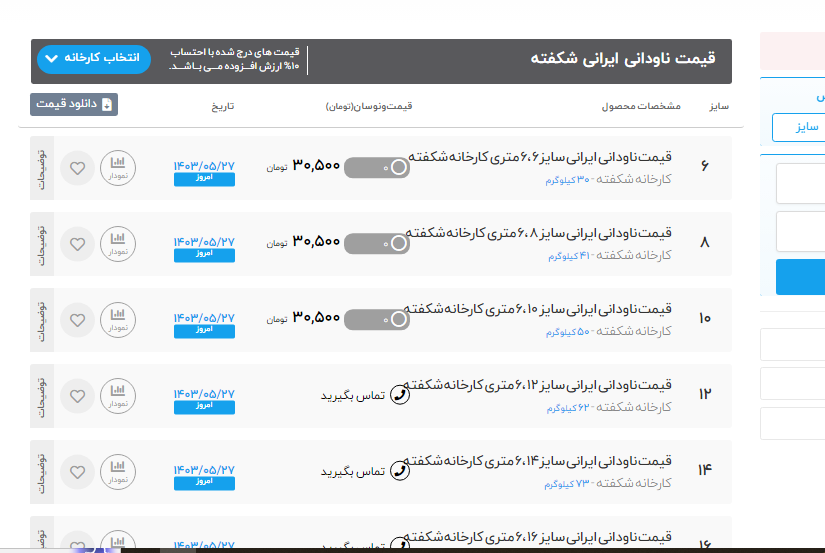
Task: Expand توضیحات panel for size 10 row
Action: click(x=42, y=319)
